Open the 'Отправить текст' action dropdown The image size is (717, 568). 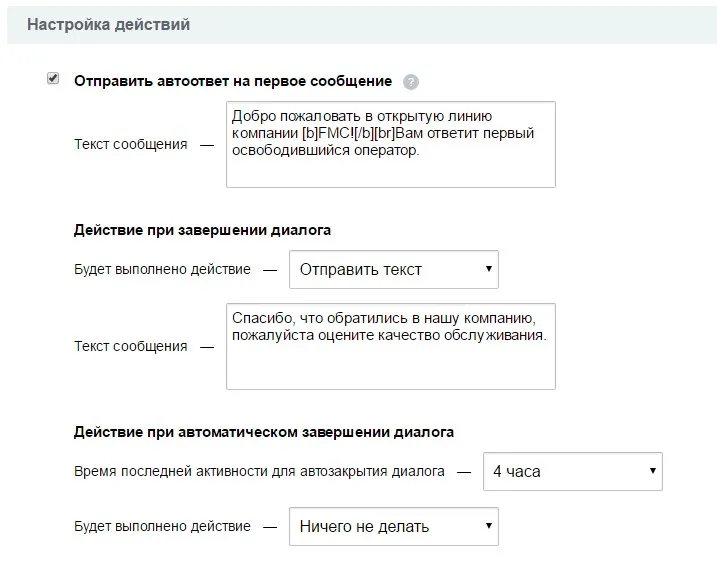coord(393,270)
